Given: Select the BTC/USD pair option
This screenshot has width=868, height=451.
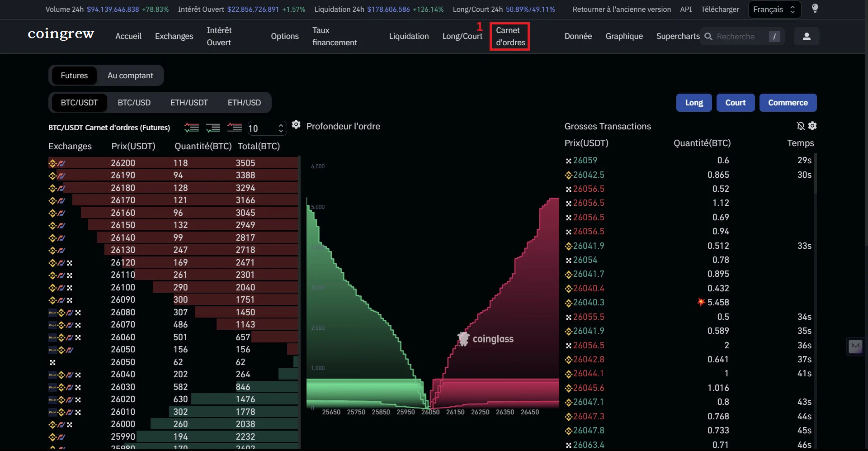Looking at the screenshot, I should pyautogui.click(x=134, y=103).
